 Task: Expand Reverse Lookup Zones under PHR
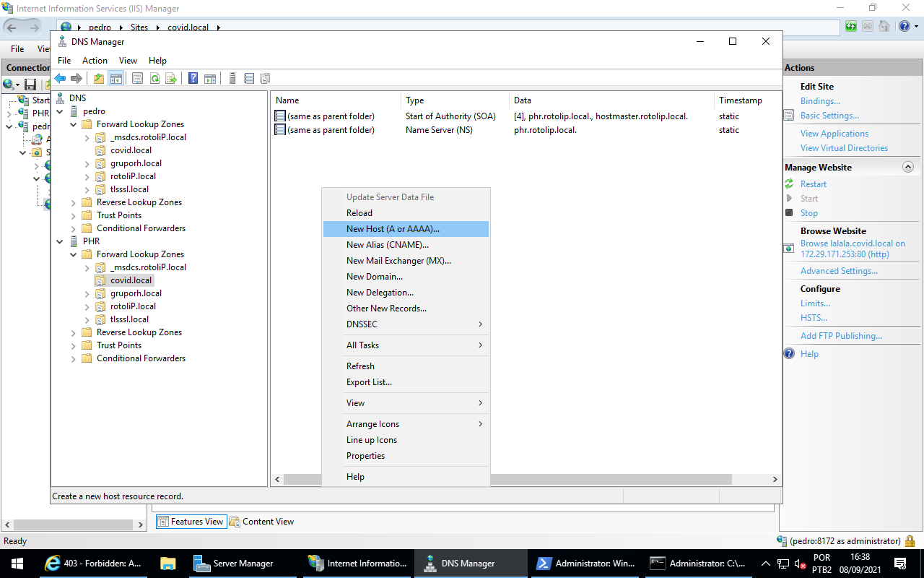(x=74, y=332)
